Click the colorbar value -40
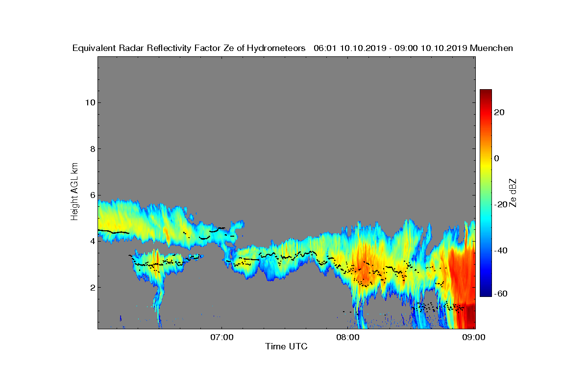 tap(501, 250)
